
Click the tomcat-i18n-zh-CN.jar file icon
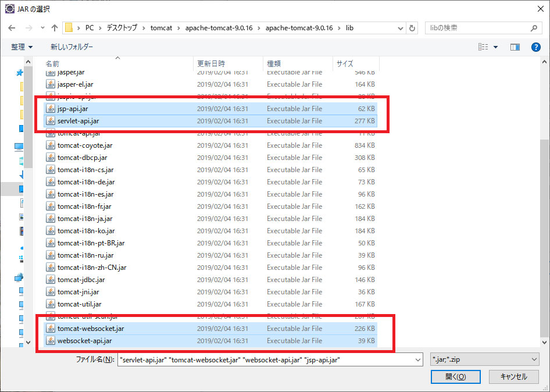coord(51,268)
